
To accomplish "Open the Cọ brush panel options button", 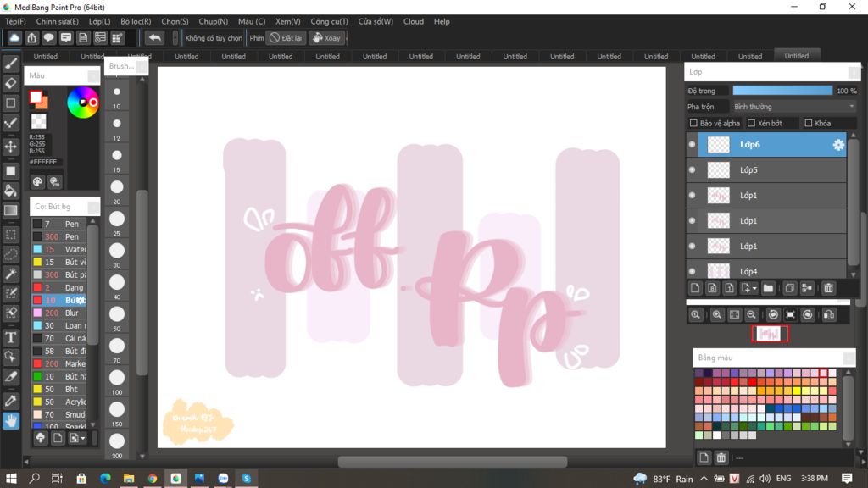I will click(93, 207).
